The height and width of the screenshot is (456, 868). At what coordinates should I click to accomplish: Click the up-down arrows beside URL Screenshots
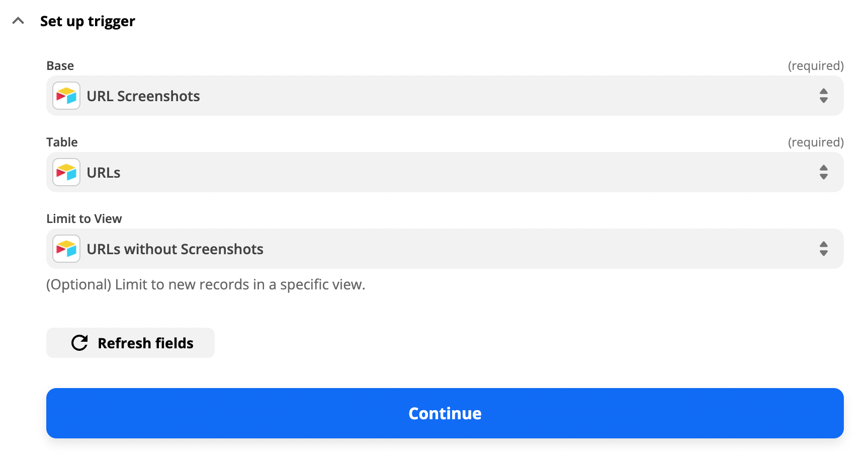point(824,96)
